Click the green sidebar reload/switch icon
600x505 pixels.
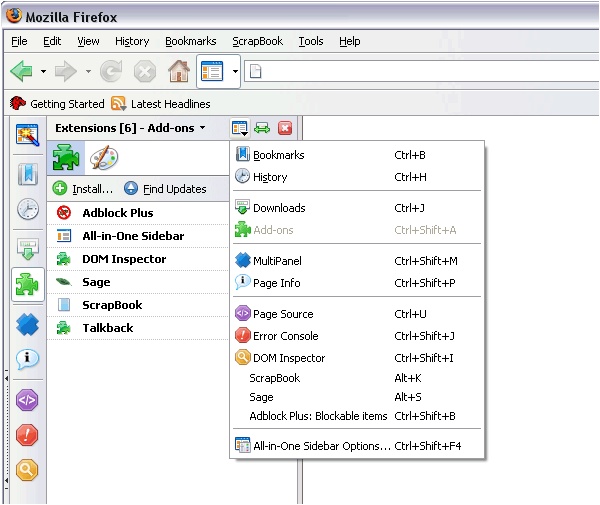point(262,128)
